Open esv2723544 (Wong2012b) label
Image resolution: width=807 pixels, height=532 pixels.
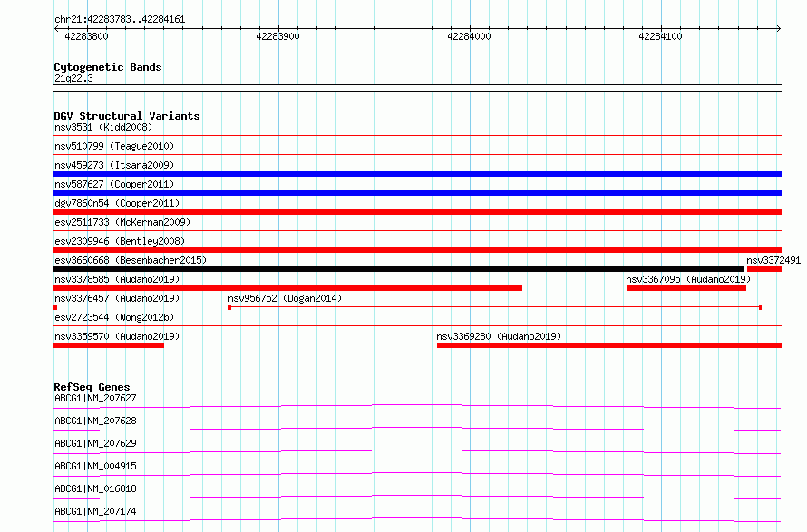coord(114,317)
